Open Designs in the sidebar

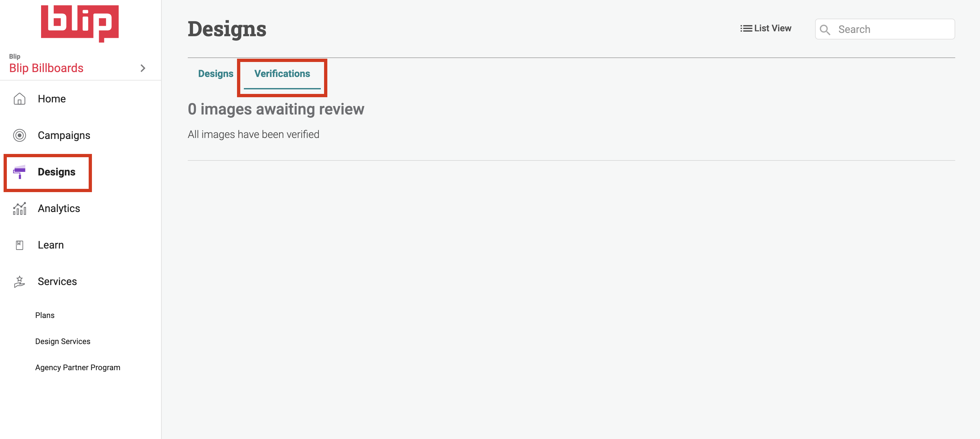[x=56, y=172]
